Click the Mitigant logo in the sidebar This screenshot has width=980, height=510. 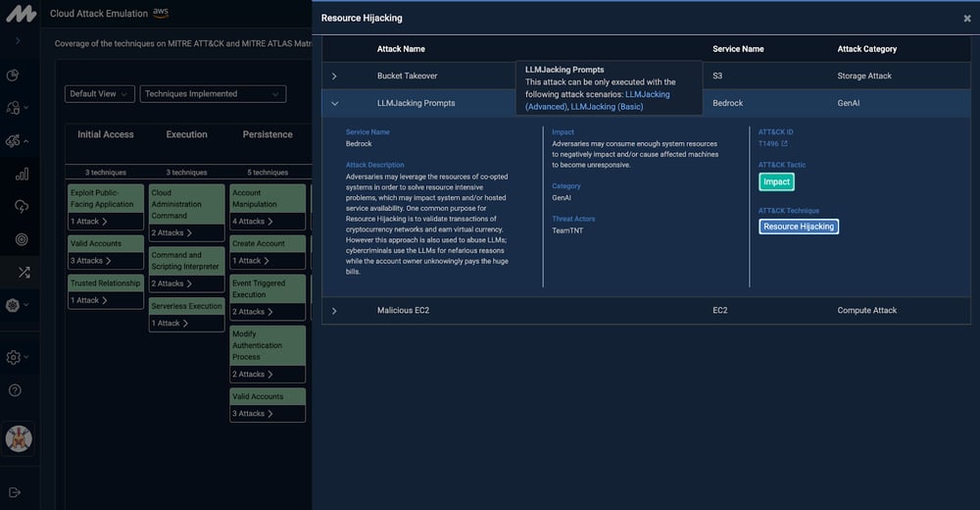(x=20, y=15)
